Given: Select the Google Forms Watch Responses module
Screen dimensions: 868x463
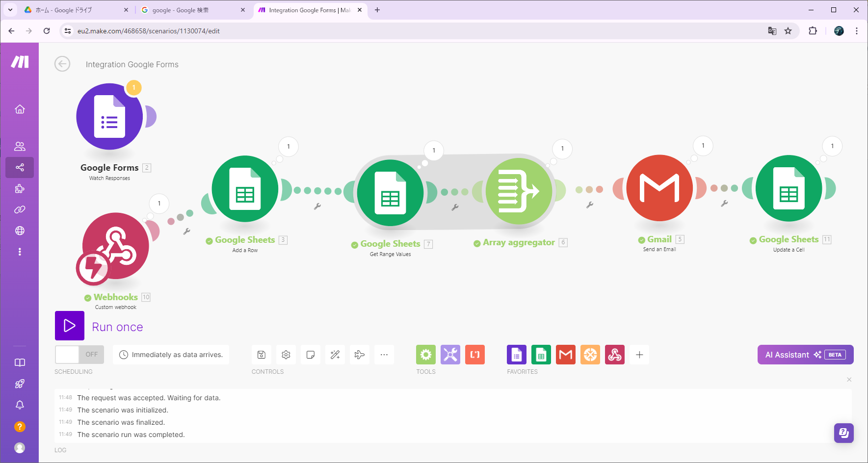Looking at the screenshot, I should click(109, 117).
